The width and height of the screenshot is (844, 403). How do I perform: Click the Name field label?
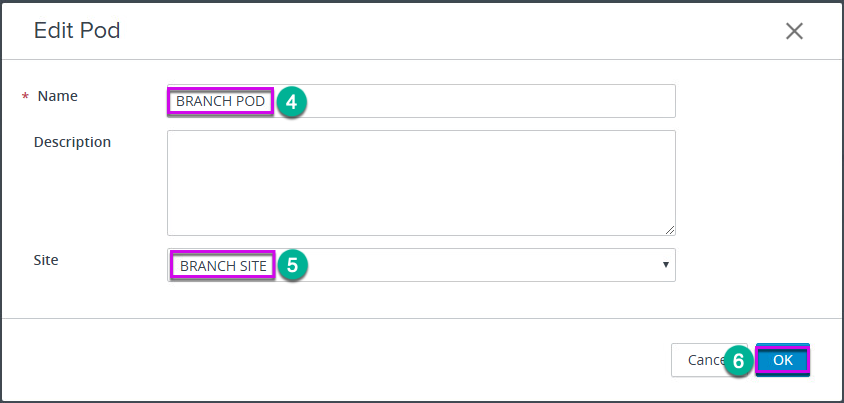coord(58,96)
